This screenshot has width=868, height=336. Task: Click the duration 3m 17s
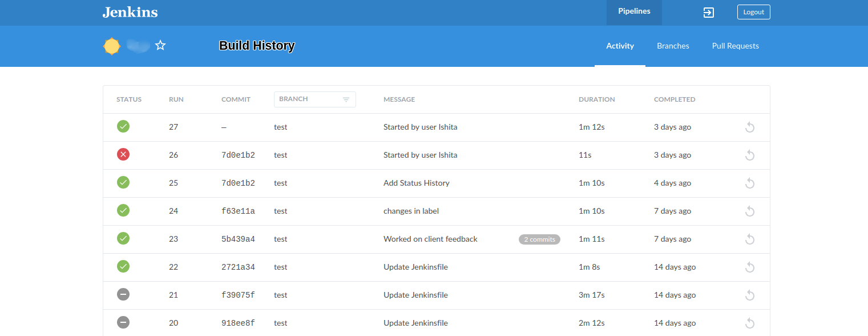pyautogui.click(x=592, y=295)
